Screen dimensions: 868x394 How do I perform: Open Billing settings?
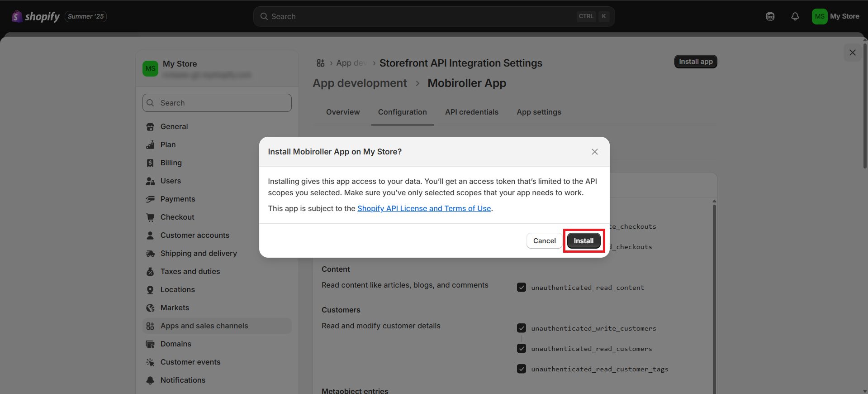pos(217,163)
